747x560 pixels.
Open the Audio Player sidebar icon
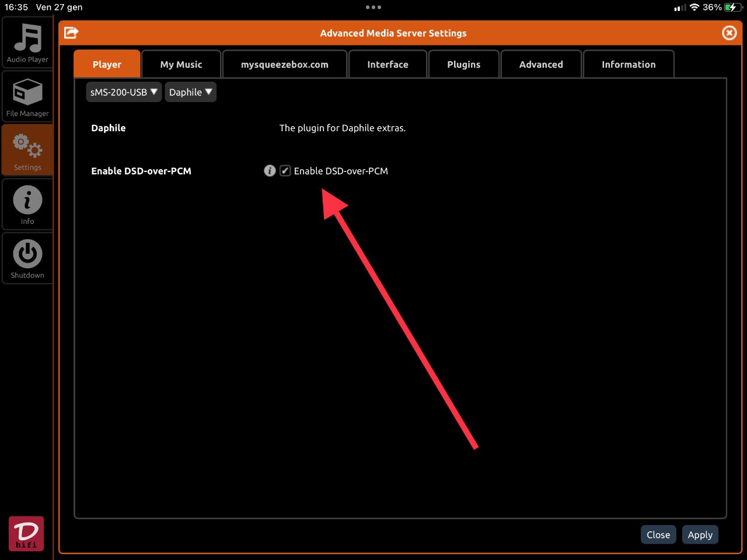(27, 43)
